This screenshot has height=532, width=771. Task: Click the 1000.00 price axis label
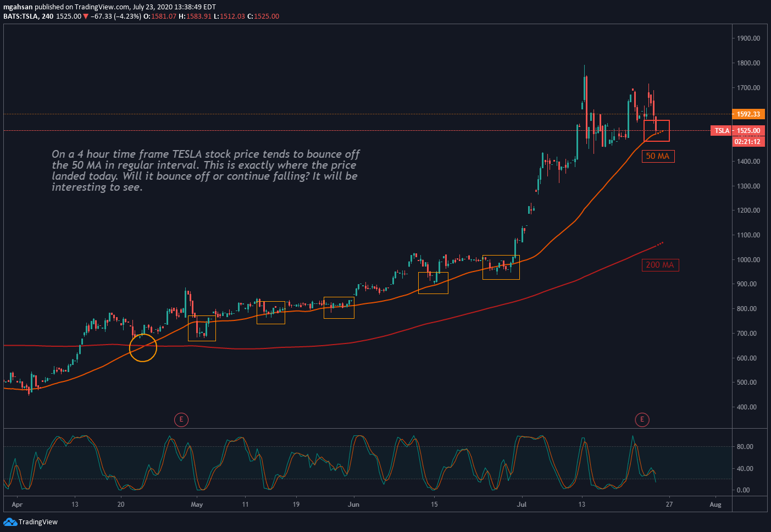coord(748,260)
